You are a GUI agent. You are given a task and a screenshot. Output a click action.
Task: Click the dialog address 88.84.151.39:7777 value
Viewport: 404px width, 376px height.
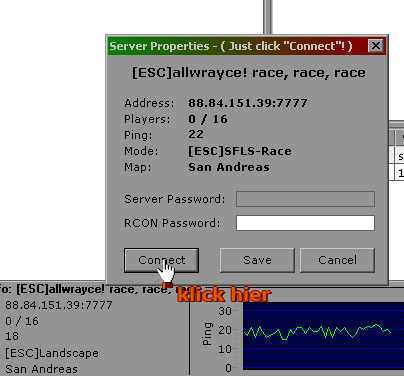click(248, 103)
